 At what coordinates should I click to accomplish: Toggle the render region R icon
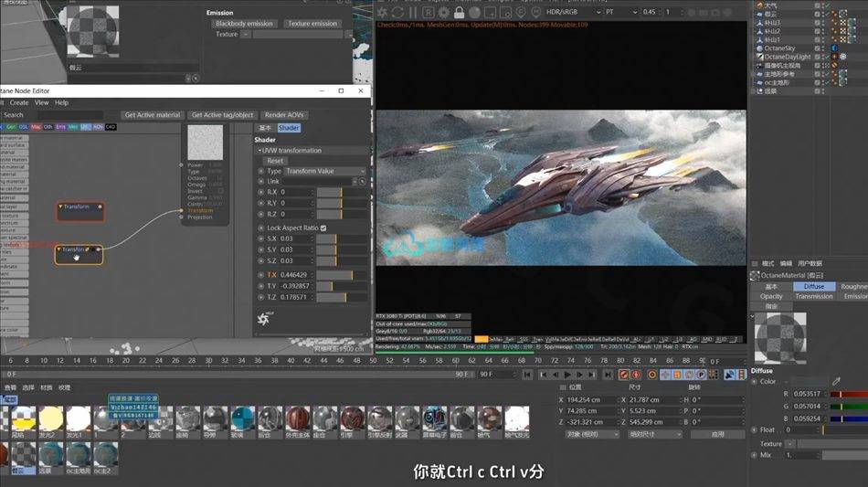pos(429,12)
